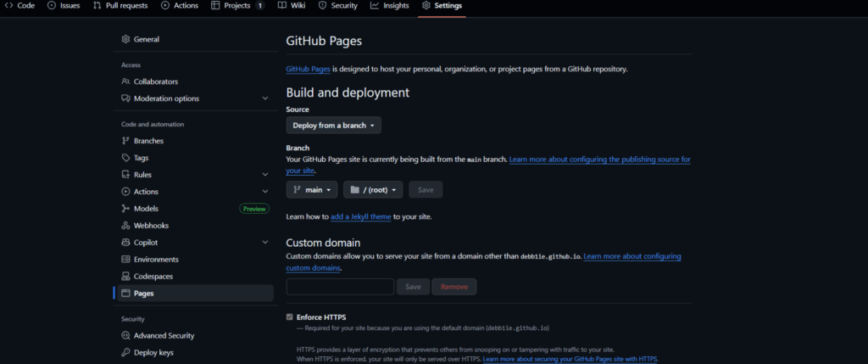Click the Advanced Security icon

click(x=125, y=336)
